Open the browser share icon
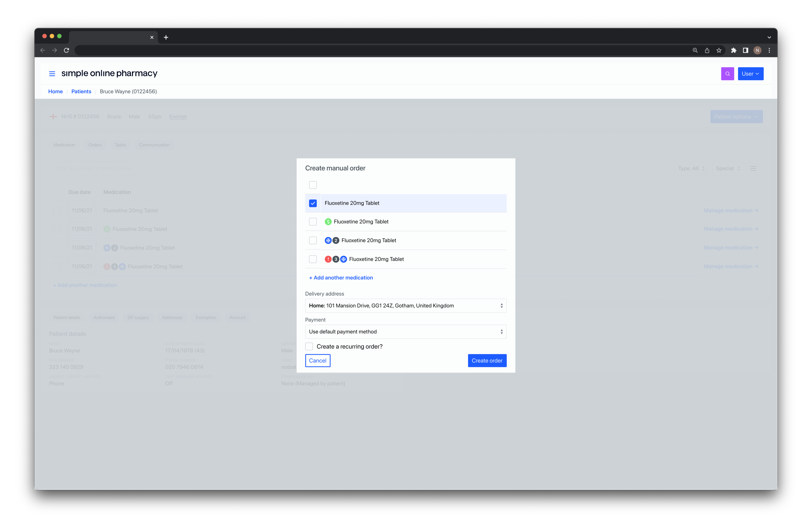The image size is (812, 531). click(707, 51)
